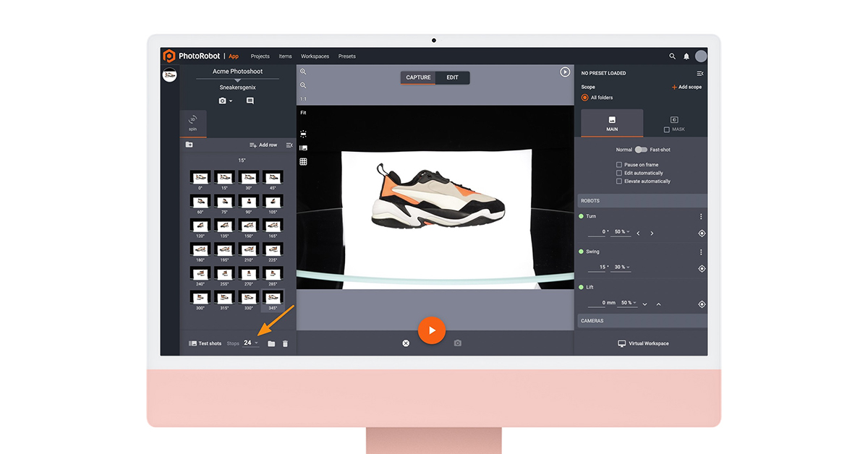
Task: Click the cancel X icon below the viewer
Action: [x=406, y=343]
